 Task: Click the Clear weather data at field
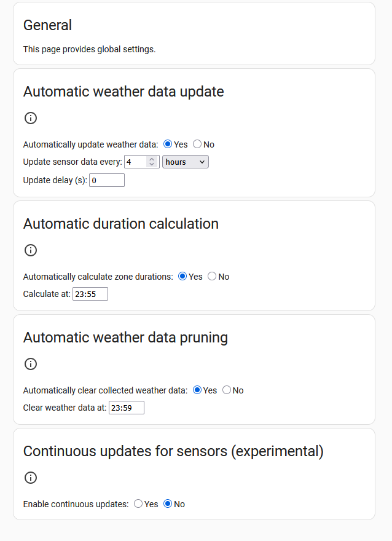point(127,408)
